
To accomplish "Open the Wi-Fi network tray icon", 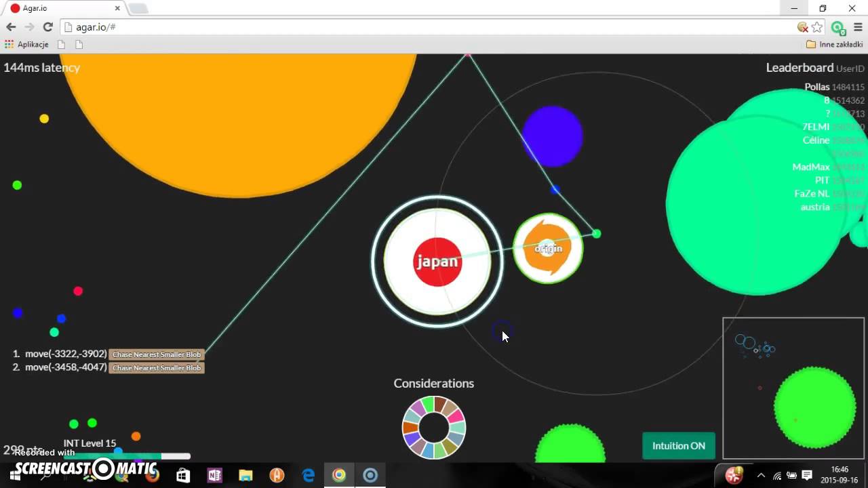I will pos(777,475).
